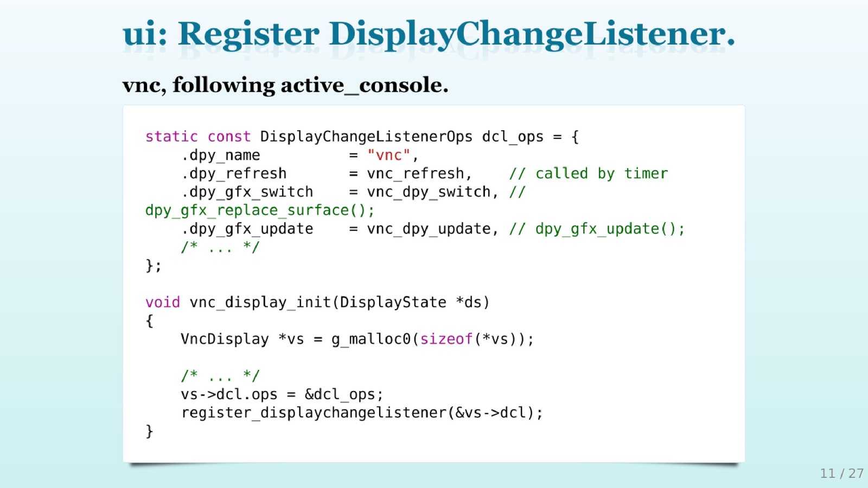
Task: Click the slide title "ui: Register DisplayChangeListener."
Action: pyautogui.click(x=429, y=34)
